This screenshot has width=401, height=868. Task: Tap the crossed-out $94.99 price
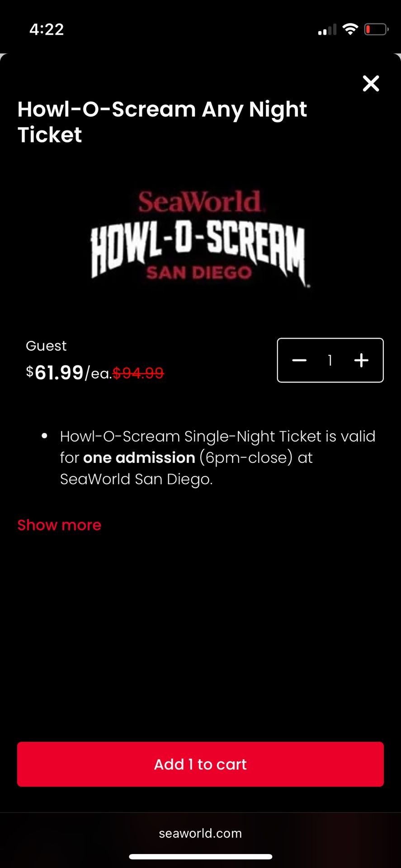click(x=139, y=373)
